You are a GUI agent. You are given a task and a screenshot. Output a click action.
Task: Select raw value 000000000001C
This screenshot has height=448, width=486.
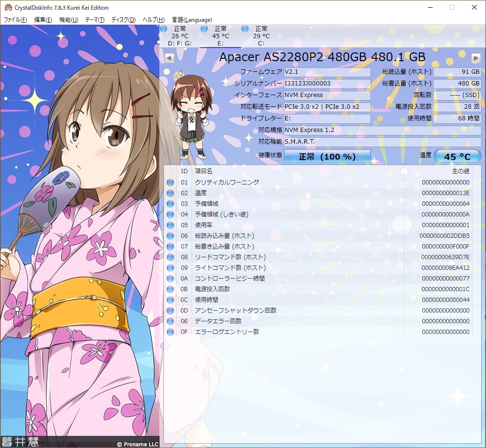[x=446, y=289]
